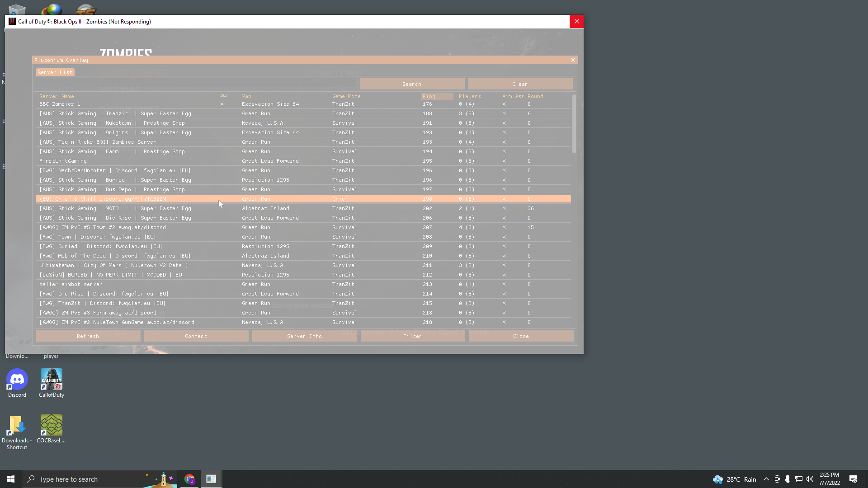Select the BBC Zombies 1 server row
The image size is (868, 488).
coord(303,104)
